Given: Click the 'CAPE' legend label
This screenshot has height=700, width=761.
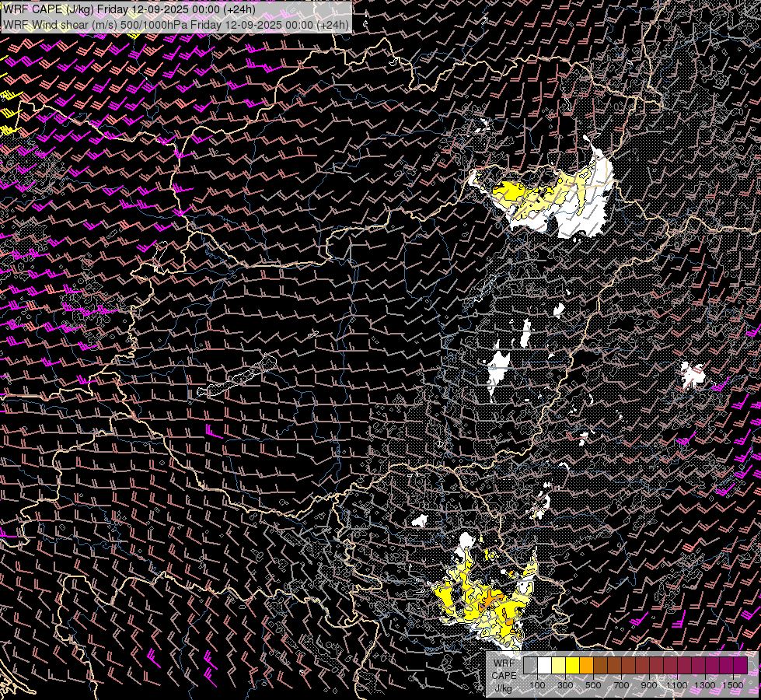Looking at the screenshot, I should coord(504,676).
